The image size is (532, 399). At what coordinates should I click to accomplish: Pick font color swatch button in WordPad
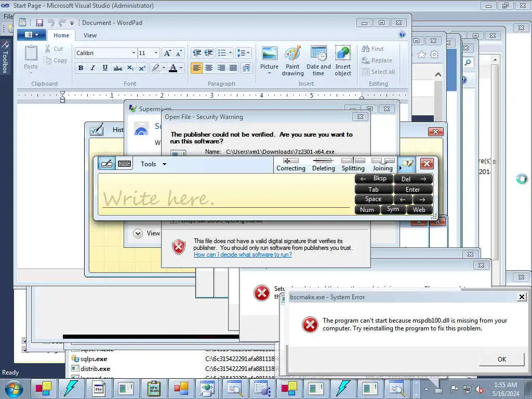coord(173,68)
